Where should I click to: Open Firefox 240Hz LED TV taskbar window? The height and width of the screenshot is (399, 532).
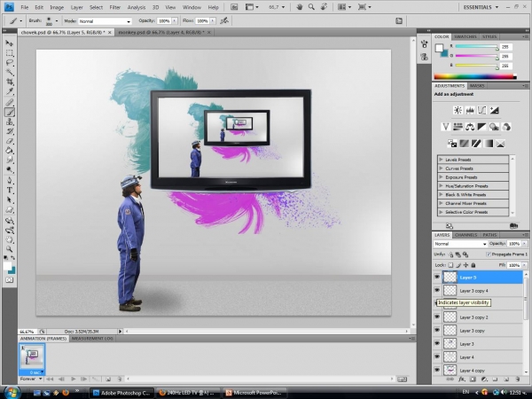(187, 393)
